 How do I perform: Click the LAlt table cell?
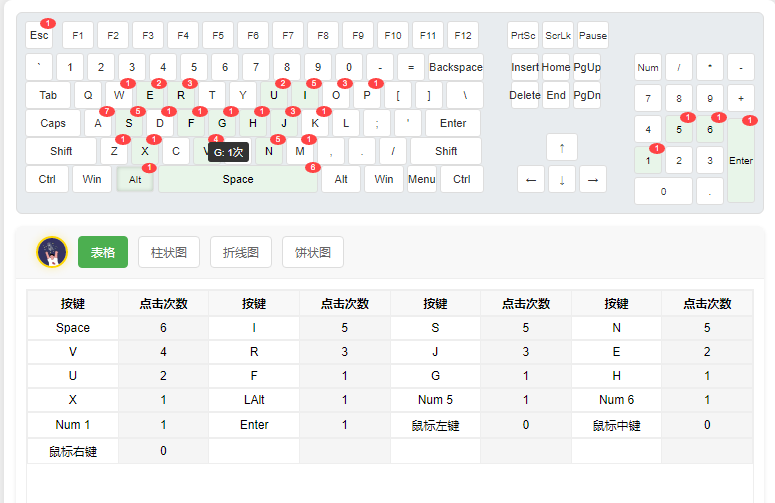pos(254,400)
